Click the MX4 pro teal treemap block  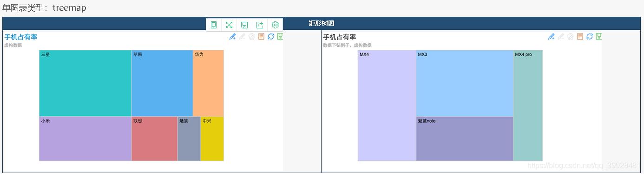[528, 106]
